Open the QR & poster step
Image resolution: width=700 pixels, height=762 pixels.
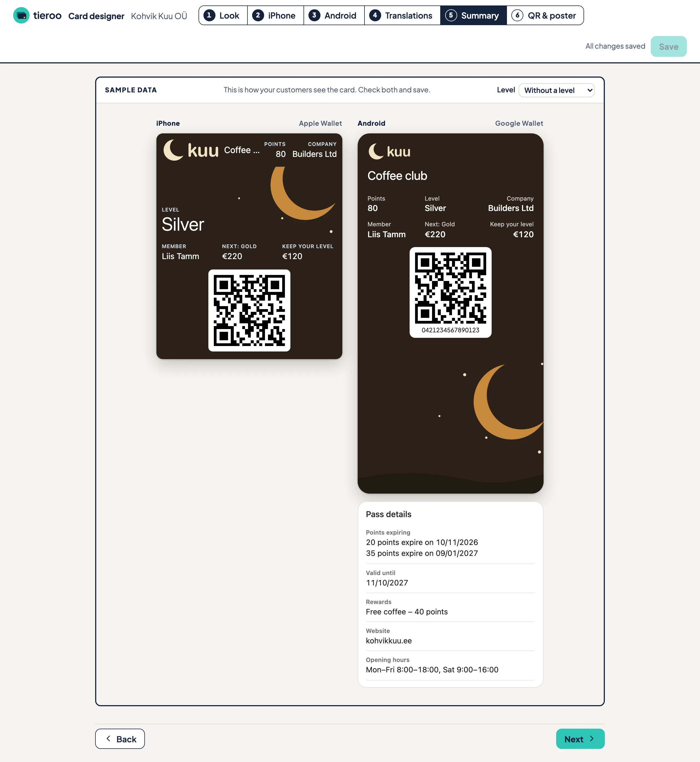tap(545, 16)
